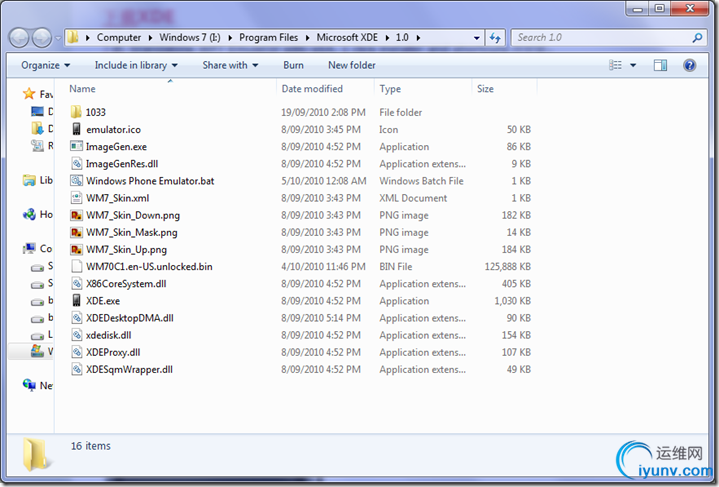Click the Downloads item under Favorites
Screen dimensions: 719x487
42,128
